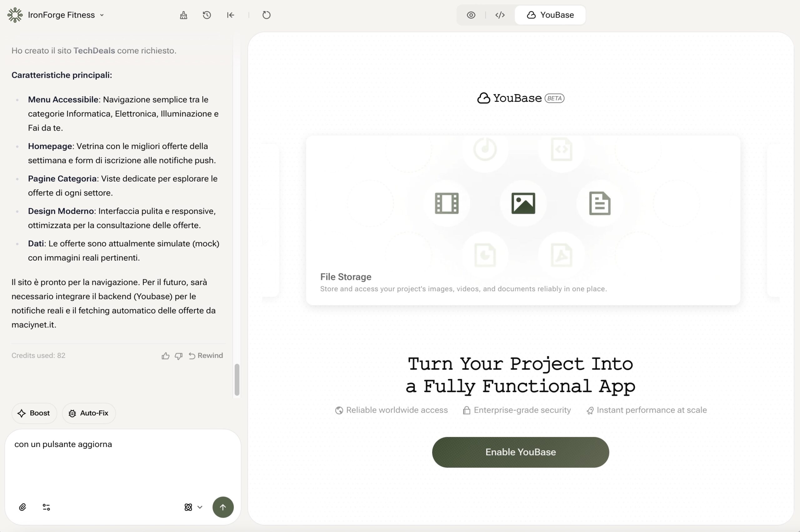Open the version history icon
Image resolution: width=800 pixels, height=532 pixels.
click(207, 15)
